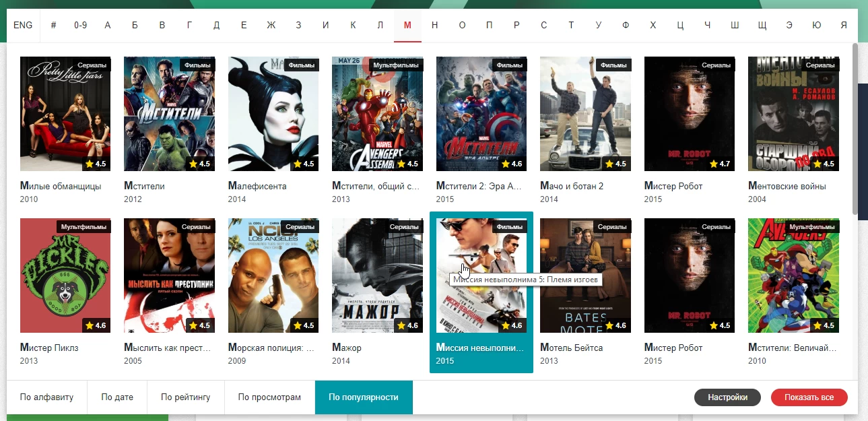Image resolution: width=868 pixels, height=421 pixels.
Task: Filter titles by letter Я
Action: click(844, 26)
